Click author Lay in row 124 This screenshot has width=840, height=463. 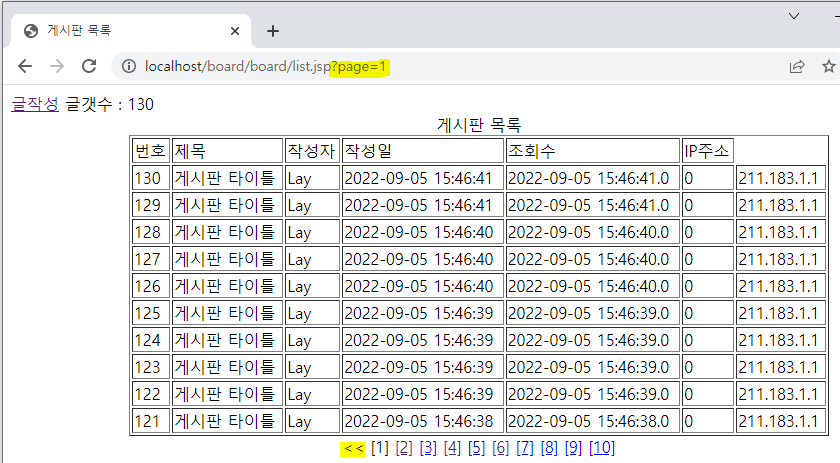312,340
